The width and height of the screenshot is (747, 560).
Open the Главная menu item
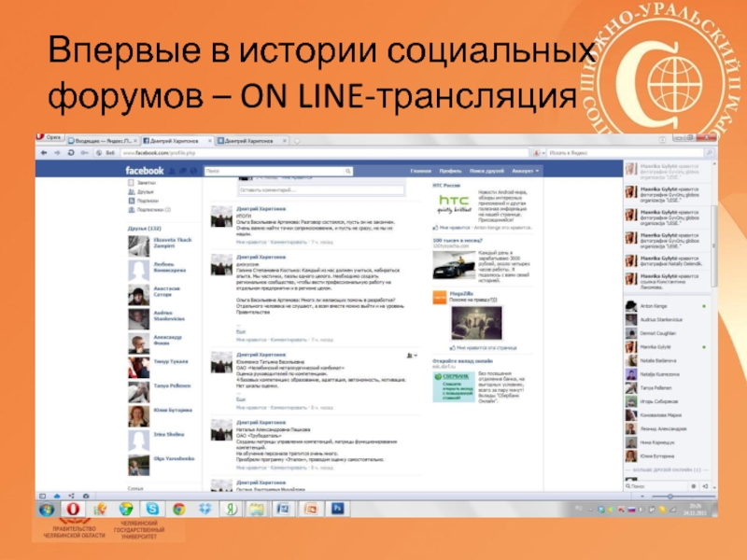pyautogui.click(x=421, y=171)
